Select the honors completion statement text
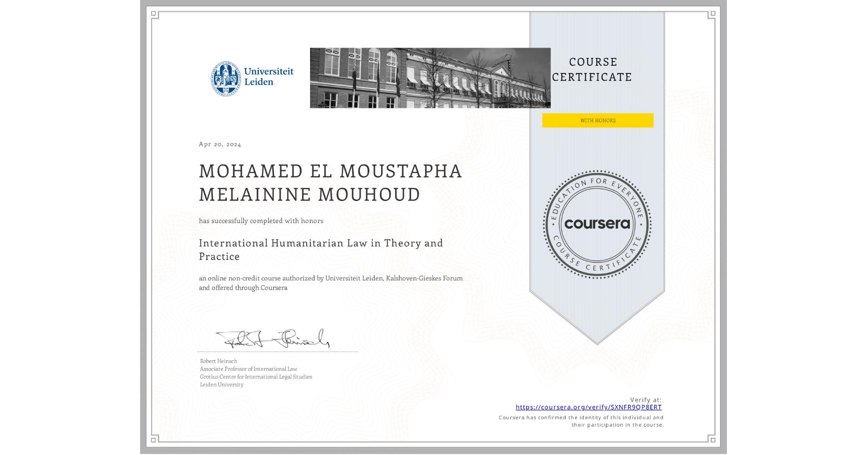The width and height of the screenshot is (868, 455). click(x=261, y=221)
